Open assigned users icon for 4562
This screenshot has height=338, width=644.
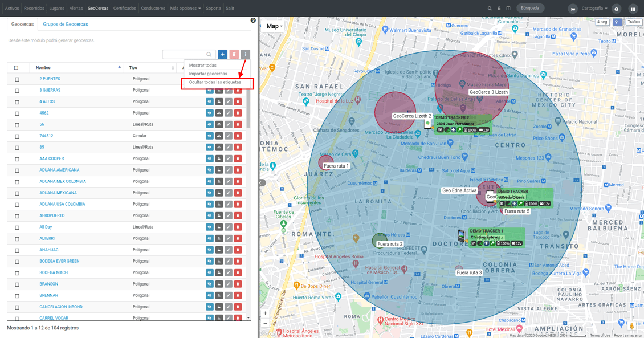[x=219, y=113]
